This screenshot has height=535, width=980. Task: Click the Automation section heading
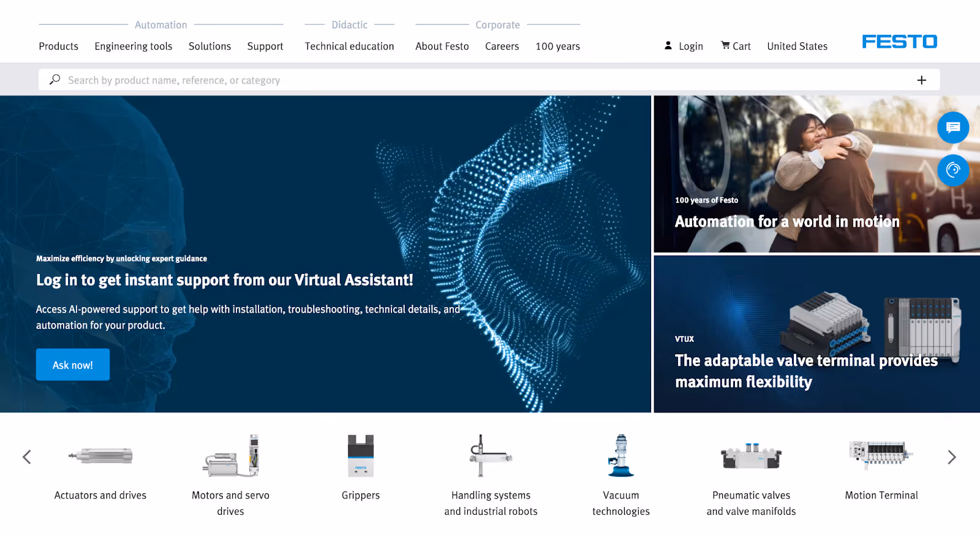[x=161, y=25]
